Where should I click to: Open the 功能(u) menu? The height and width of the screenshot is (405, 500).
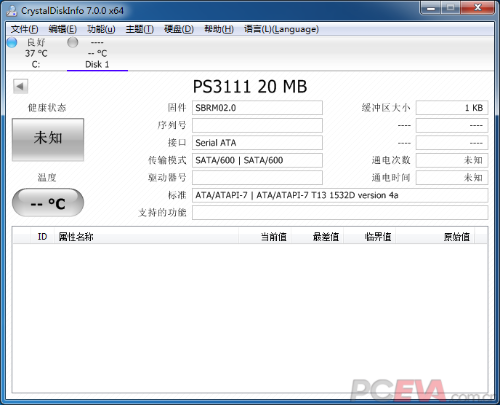[101, 29]
